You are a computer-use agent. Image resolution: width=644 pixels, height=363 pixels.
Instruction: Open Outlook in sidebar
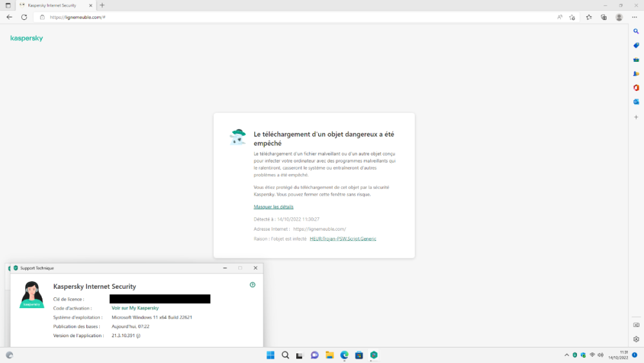[636, 101]
